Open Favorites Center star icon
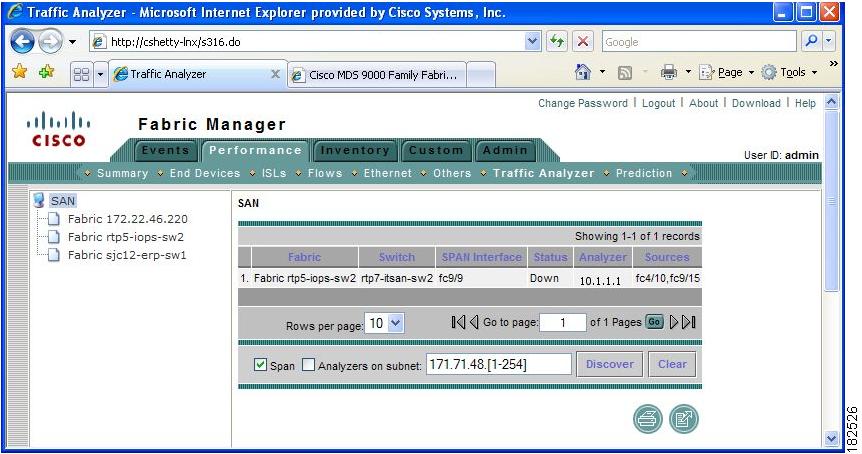The width and height of the screenshot is (862, 454). [x=19, y=71]
